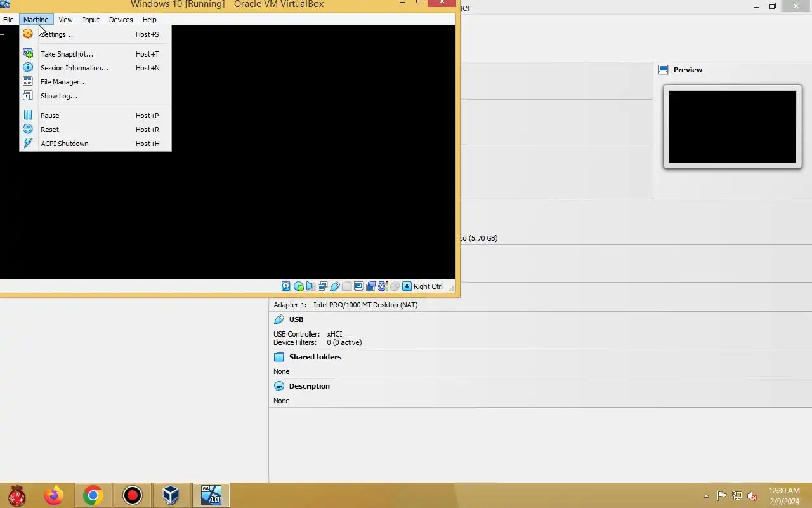Choose Reset from the Machine menu
This screenshot has height=508, width=812.
click(95, 130)
